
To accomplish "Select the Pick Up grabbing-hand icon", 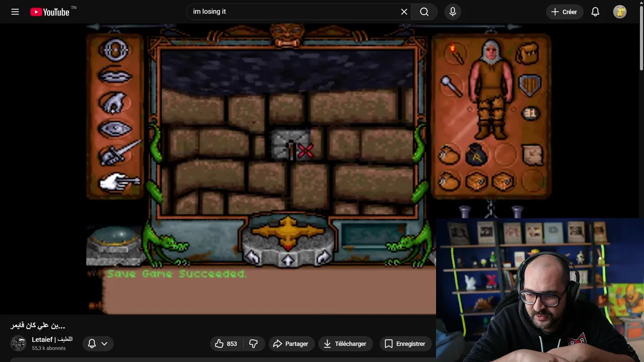I will pyautogui.click(x=115, y=103).
